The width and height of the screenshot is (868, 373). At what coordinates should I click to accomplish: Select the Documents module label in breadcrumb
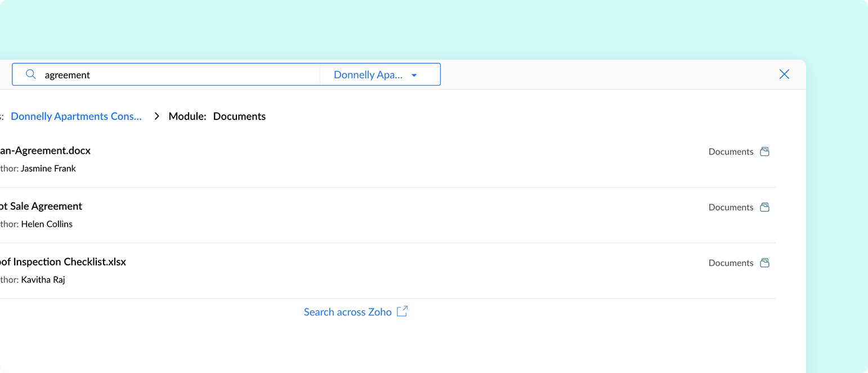pyautogui.click(x=239, y=117)
